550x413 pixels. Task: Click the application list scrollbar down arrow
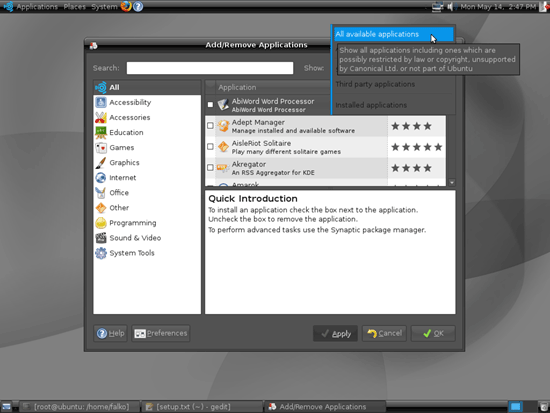point(452,182)
